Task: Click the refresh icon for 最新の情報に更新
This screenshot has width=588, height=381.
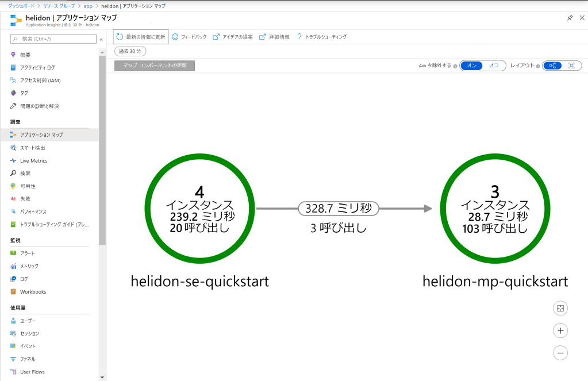Action: pos(120,37)
